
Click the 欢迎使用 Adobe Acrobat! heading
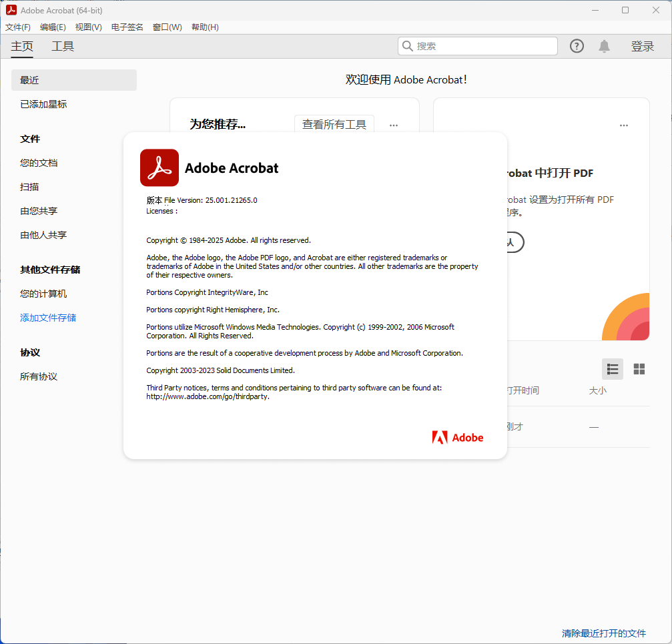pyautogui.click(x=406, y=79)
